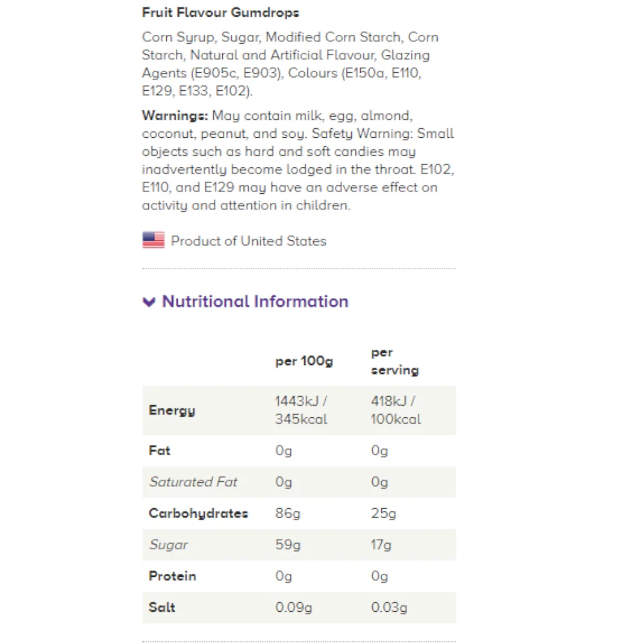Select the Saturated Fat row label

[193, 482]
